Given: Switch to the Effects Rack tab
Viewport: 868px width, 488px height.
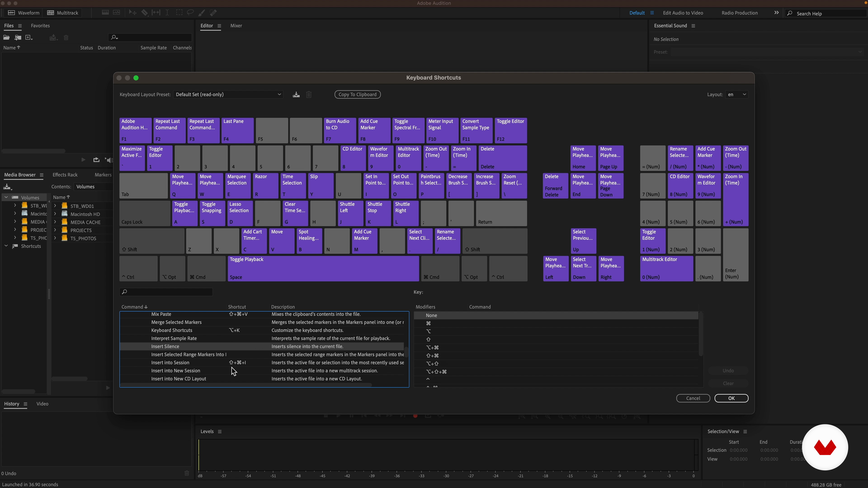Looking at the screenshot, I should (x=65, y=175).
